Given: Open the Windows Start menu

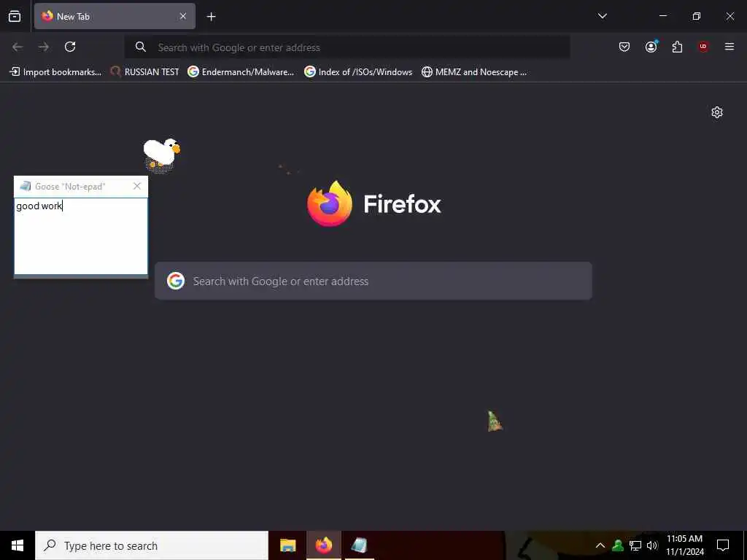Looking at the screenshot, I should pyautogui.click(x=18, y=545).
